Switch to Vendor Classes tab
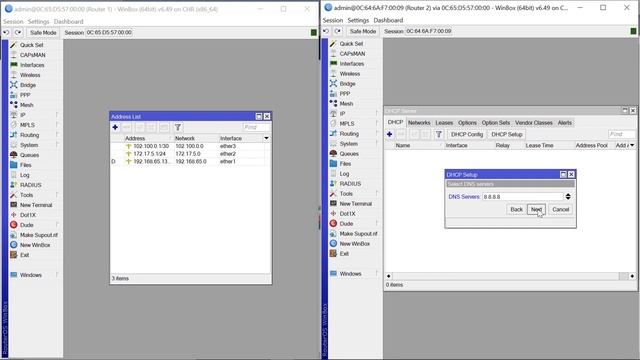 click(533, 123)
